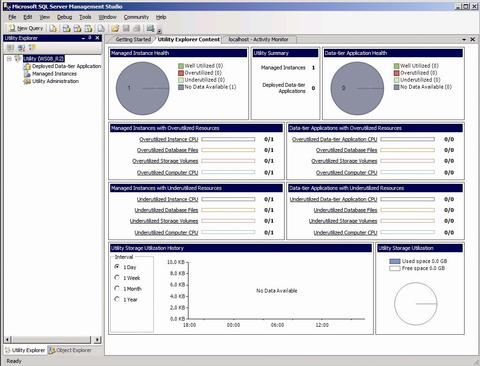This screenshot has width=480, height=366.
Task: Click the Analysis Services MDX Query icon
Action: (66, 28)
